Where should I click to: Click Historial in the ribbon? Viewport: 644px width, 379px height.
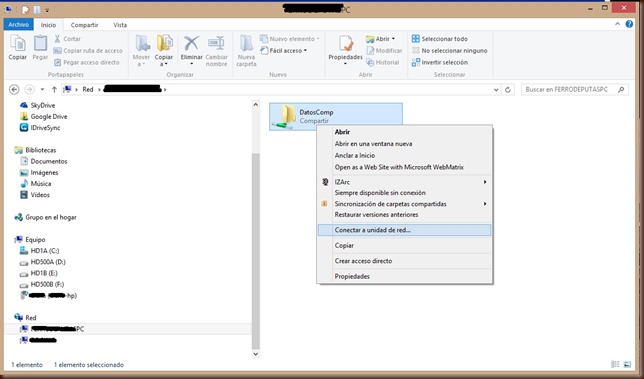[382, 62]
